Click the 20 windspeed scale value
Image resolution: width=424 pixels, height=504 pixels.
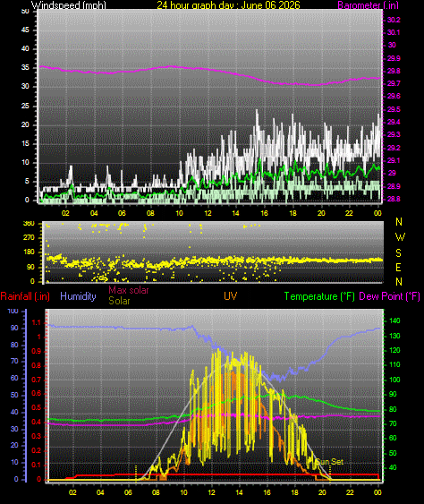[x=25, y=125]
